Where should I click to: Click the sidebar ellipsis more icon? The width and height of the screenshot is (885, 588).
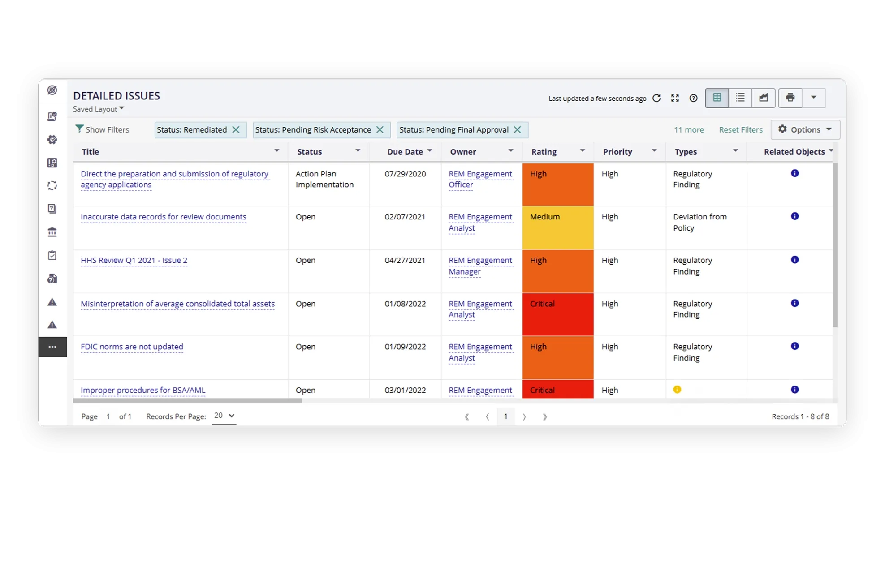(52, 347)
